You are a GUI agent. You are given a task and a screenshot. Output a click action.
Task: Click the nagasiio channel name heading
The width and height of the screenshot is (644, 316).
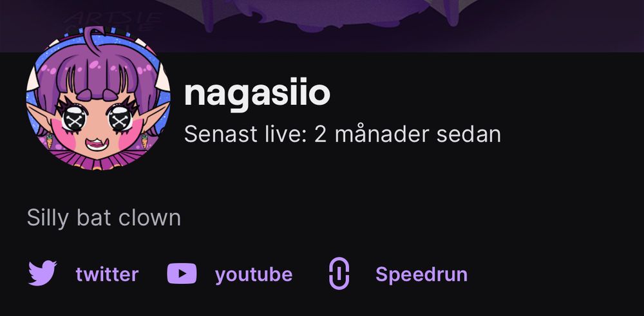point(257,94)
